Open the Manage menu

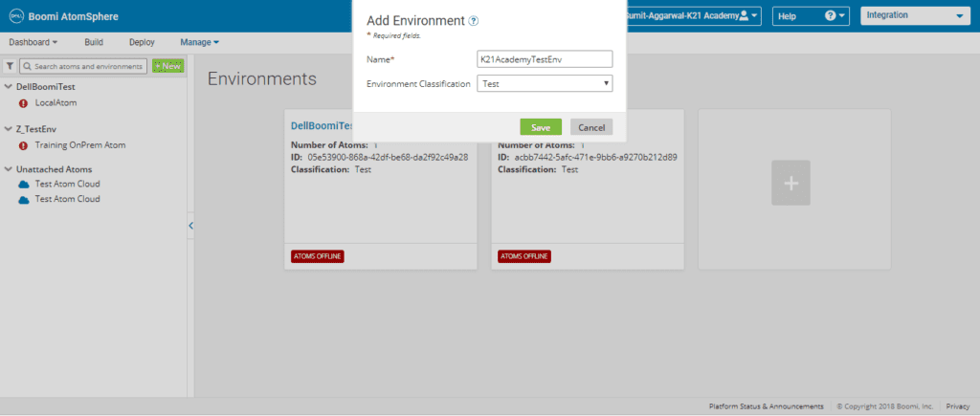(199, 42)
